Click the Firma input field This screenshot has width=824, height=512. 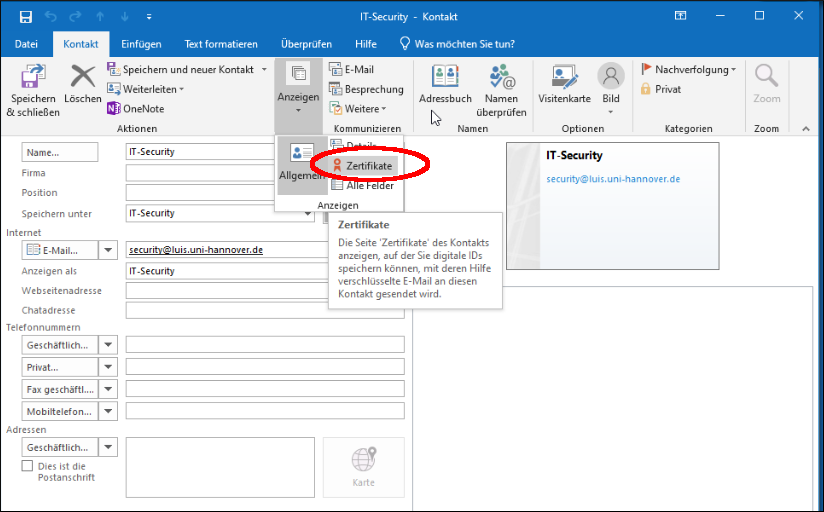[200, 173]
